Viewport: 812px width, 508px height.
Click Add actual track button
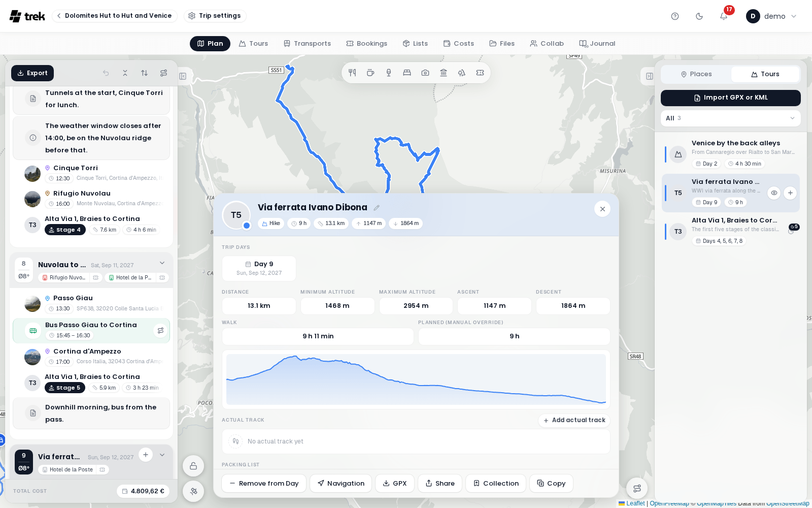[574, 420]
